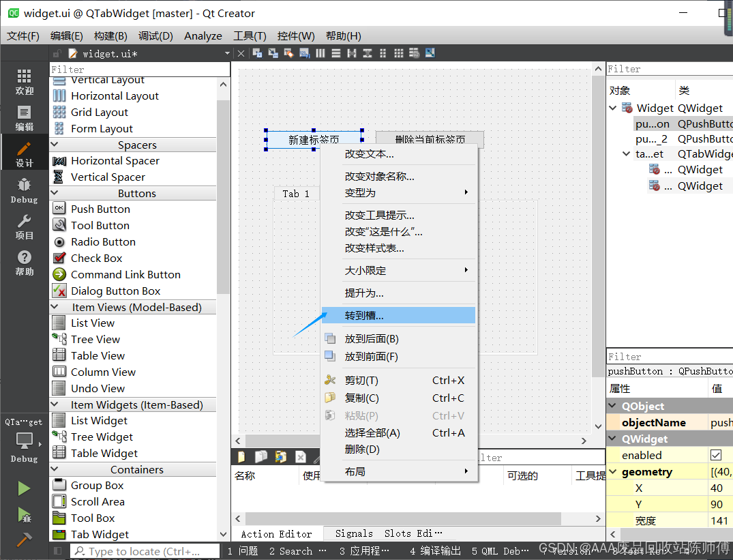Click the green Run button
733x560 pixels.
pyautogui.click(x=24, y=488)
